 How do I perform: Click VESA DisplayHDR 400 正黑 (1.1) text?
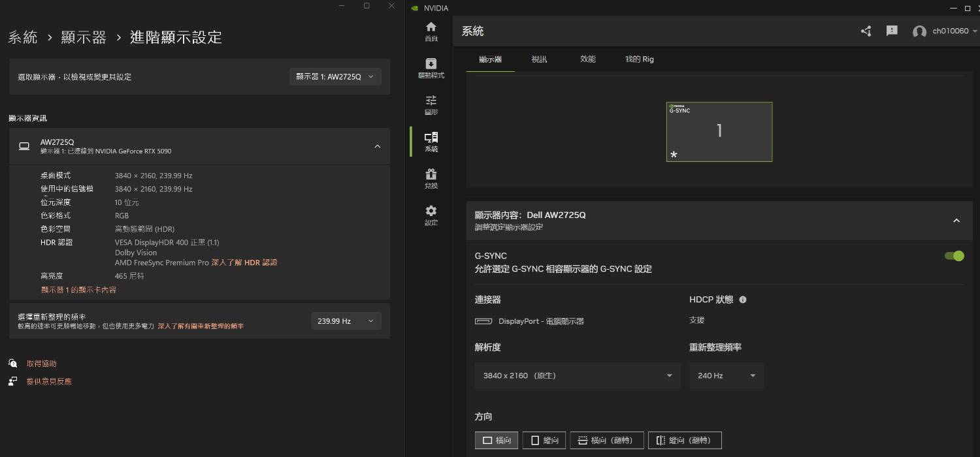click(167, 242)
